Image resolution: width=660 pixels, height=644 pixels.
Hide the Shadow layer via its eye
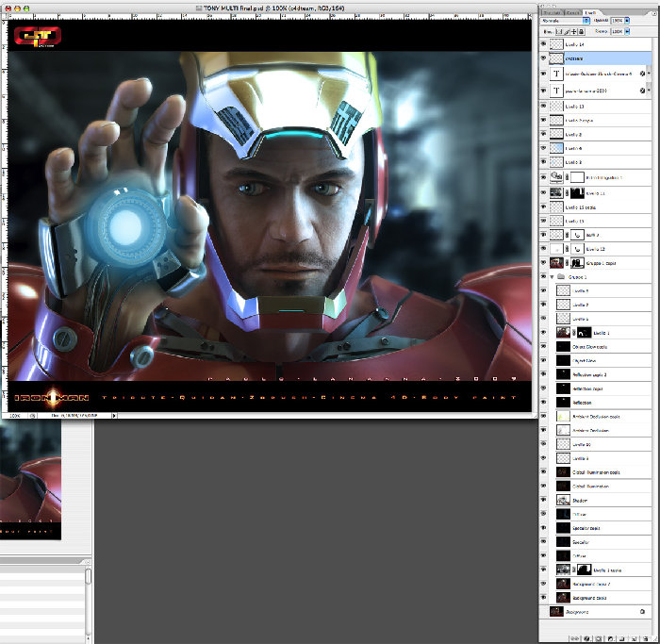[x=543, y=500]
